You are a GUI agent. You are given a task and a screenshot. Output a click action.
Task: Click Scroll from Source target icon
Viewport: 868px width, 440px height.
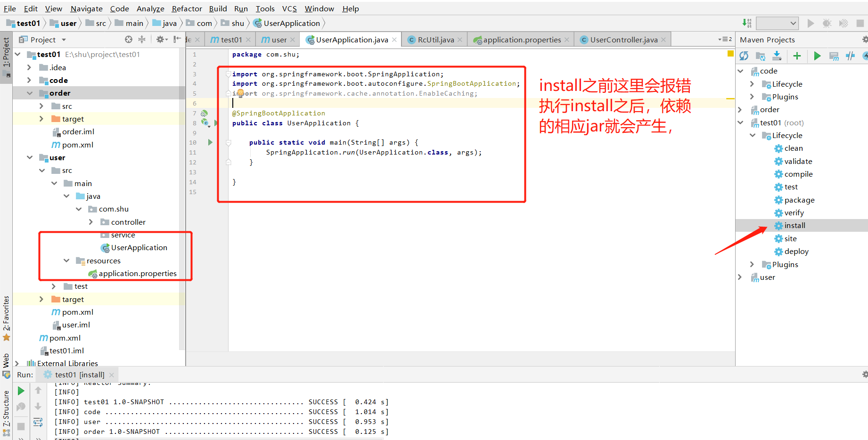[129, 40]
